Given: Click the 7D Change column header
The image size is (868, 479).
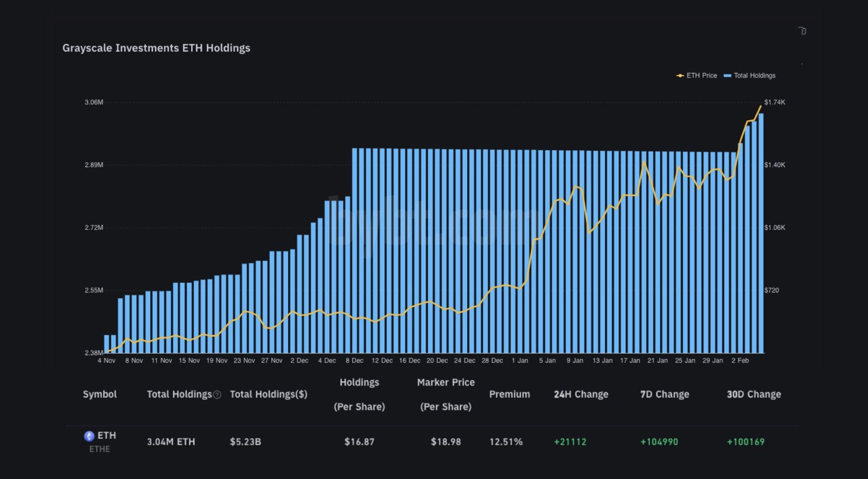Looking at the screenshot, I should 665,394.
